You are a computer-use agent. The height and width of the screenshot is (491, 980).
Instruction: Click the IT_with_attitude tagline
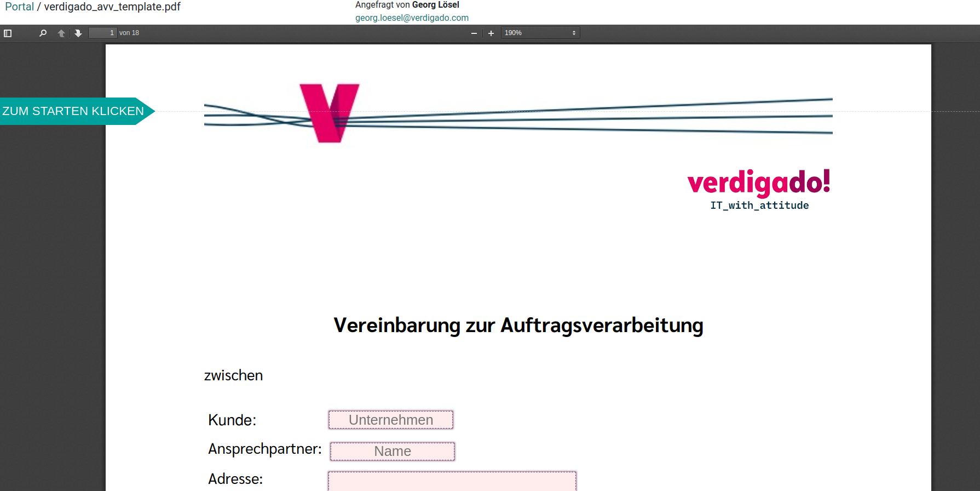pos(759,205)
